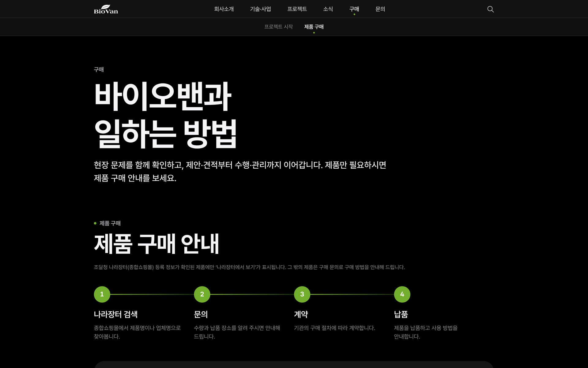The height and width of the screenshot is (368, 588).
Task: Click the 납품 step title
Action: 401,314
